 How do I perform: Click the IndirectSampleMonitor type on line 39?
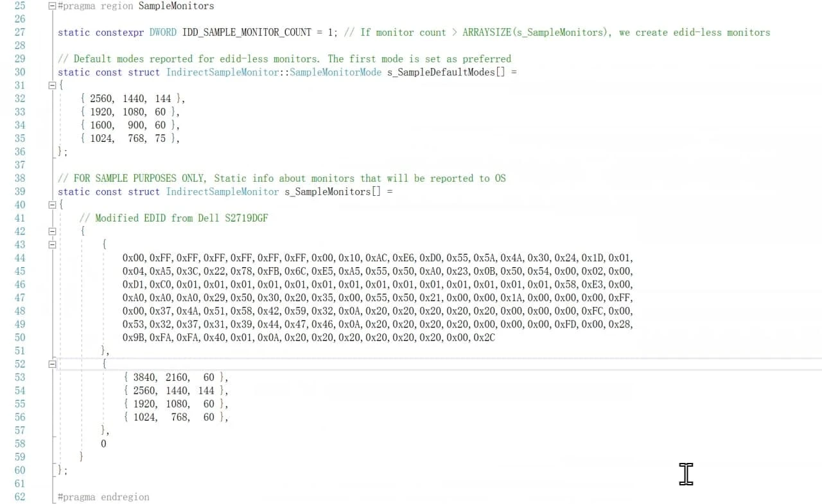[222, 192]
